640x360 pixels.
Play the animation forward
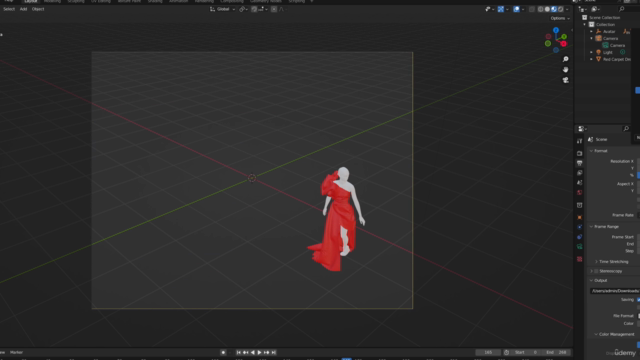tap(260, 352)
